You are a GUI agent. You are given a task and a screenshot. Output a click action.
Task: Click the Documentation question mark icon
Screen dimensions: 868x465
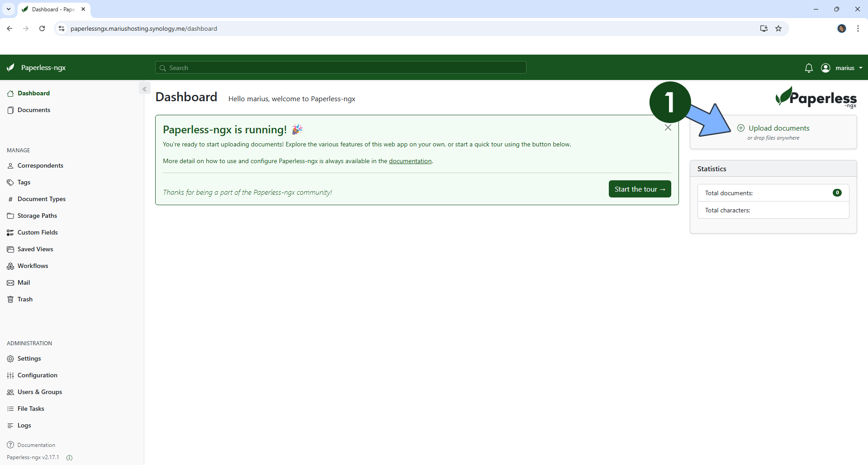tap(10, 445)
